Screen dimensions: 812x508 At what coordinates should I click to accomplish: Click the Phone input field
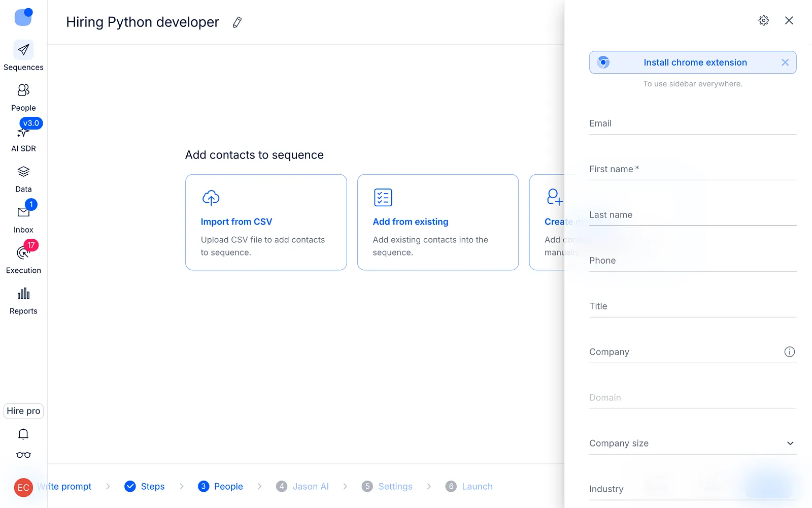pyautogui.click(x=693, y=261)
